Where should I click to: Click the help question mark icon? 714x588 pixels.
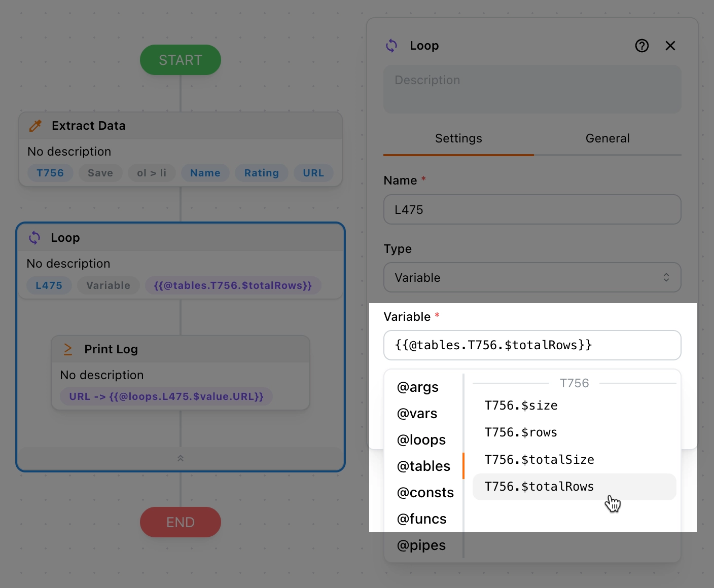(641, 46)
